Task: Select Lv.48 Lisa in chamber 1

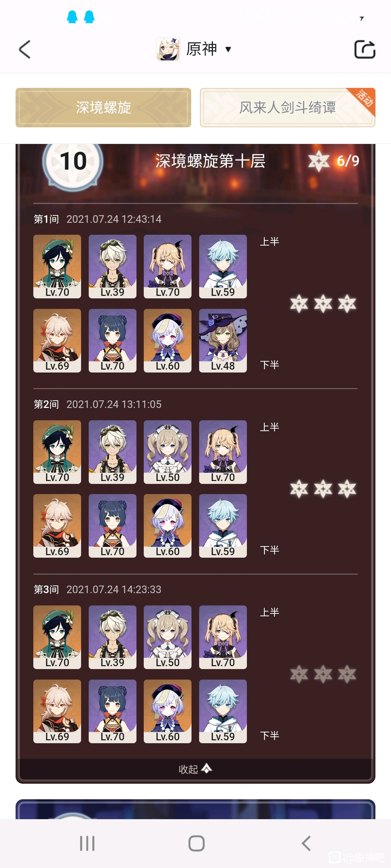Action: click(223, 341)
